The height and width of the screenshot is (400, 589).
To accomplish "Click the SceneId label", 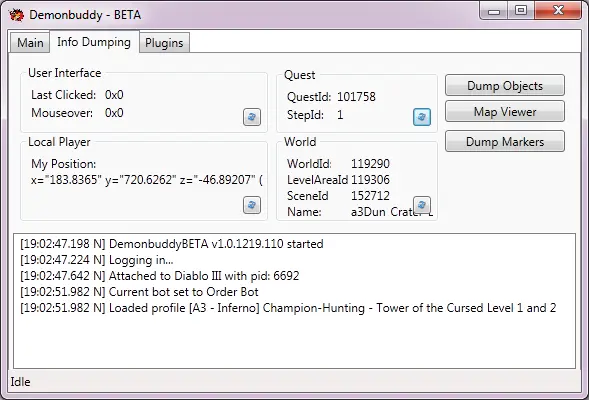I will pyautogui.click(x=308, y=196).
